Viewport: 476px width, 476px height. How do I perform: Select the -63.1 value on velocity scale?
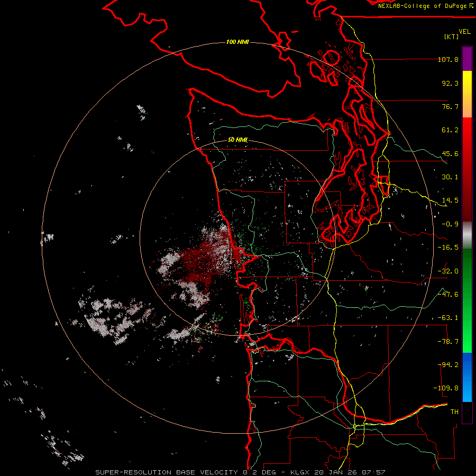coord(448,318)
